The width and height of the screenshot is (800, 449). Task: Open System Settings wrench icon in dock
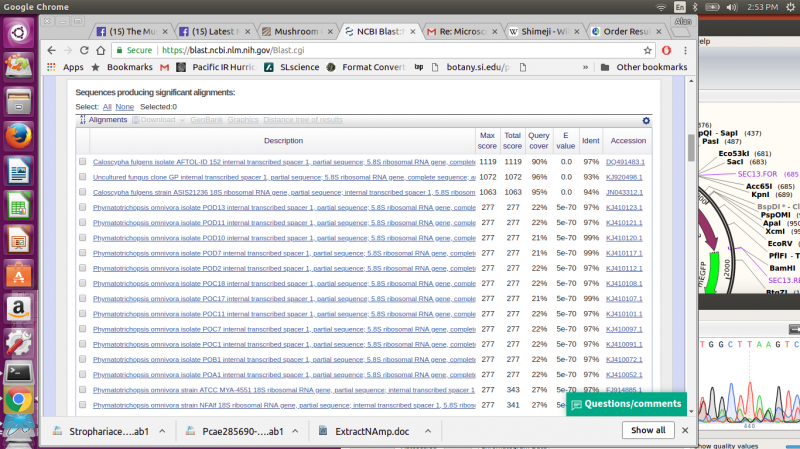coord(19,343)
